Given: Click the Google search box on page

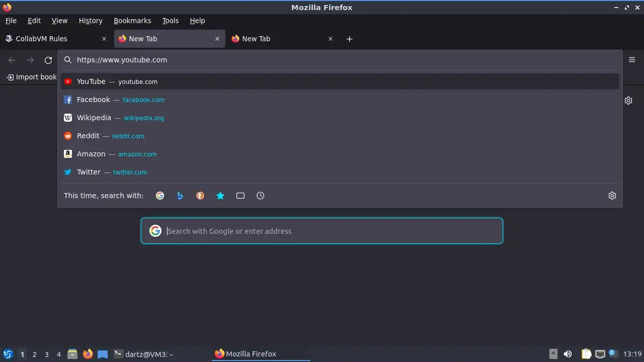Looking at the screenshot, I should (322, 231).
